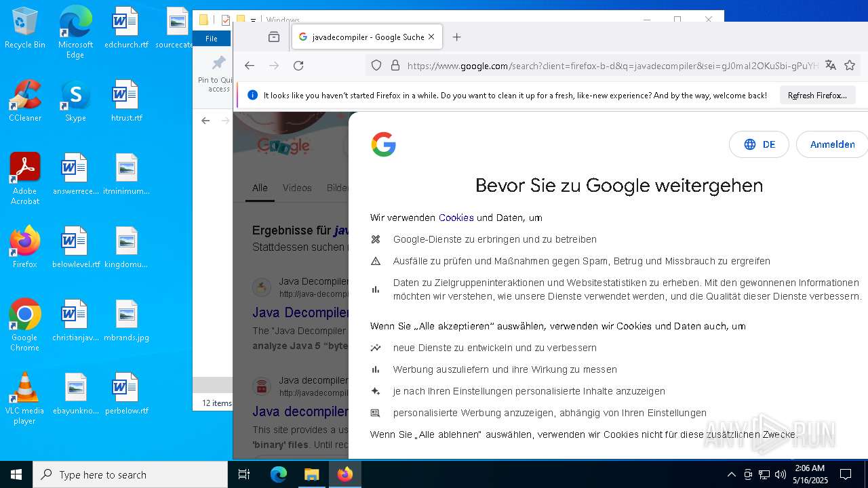The image size is (868, 488).
Task: Open the Firefox tab list view icon
Action: [x=274, y=37]
